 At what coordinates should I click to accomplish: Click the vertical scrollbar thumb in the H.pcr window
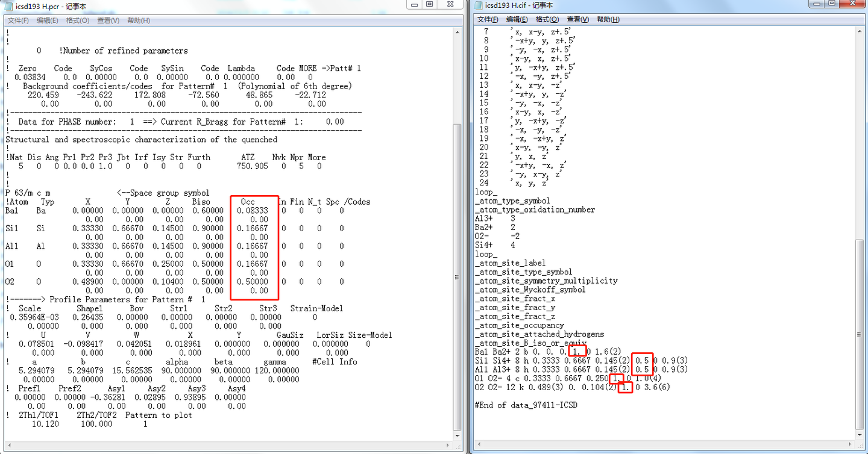[458, 277]
